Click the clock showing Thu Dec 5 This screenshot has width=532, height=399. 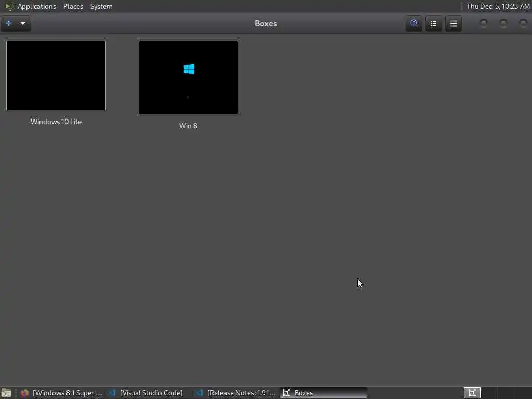[x=498, y=6]
